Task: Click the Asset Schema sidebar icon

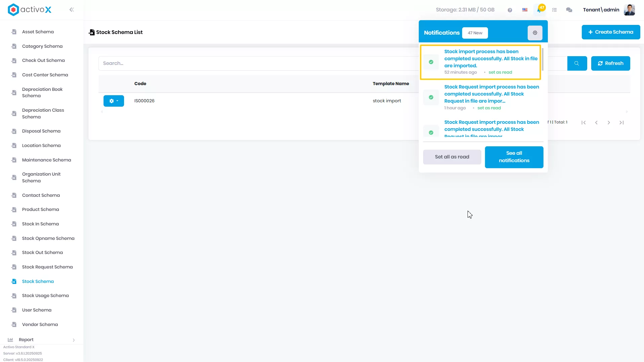Action: click(x=14, y=32)
